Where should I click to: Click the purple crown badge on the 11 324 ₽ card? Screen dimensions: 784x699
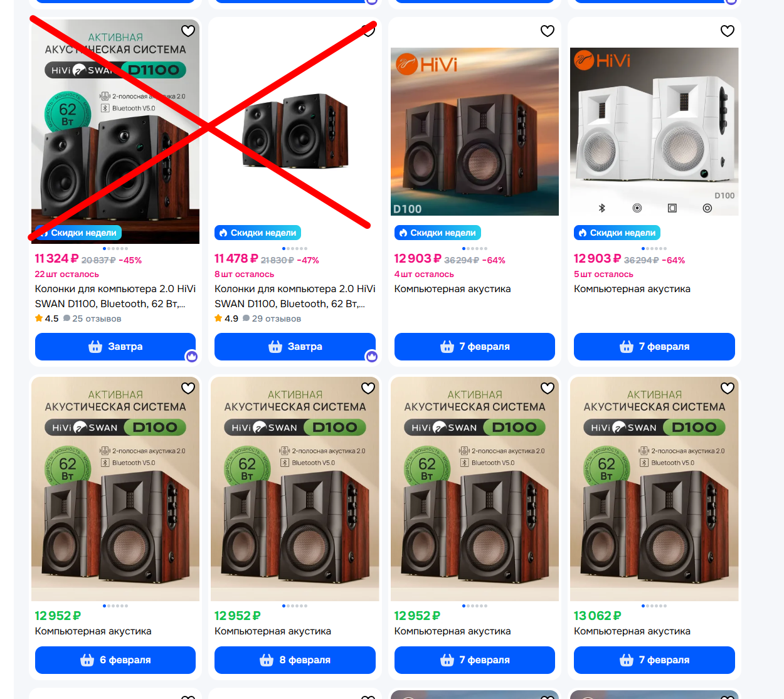(x=192, y=357)
